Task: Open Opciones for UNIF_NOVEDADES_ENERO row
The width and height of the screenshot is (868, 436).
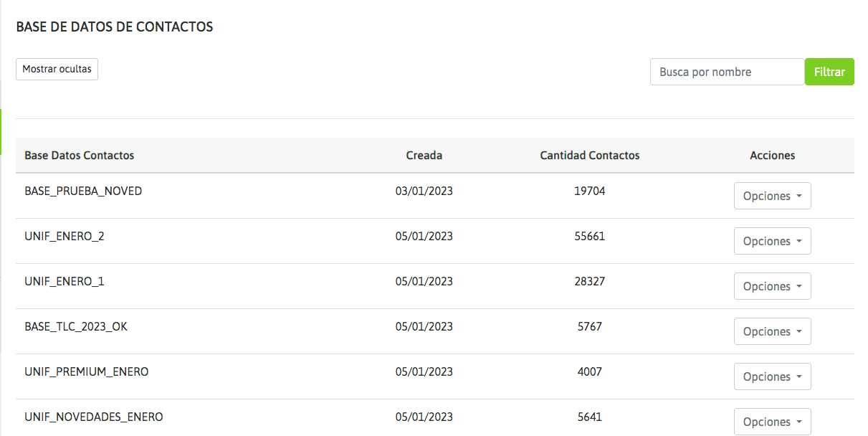Action: [x=772, y=422]
